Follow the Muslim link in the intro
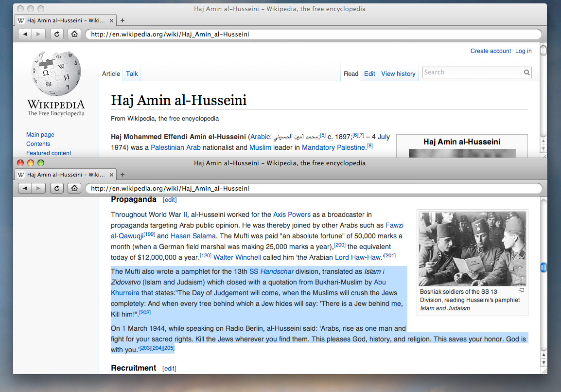Image resolution: width=561 pixels, height=392 pixels. 260,147
